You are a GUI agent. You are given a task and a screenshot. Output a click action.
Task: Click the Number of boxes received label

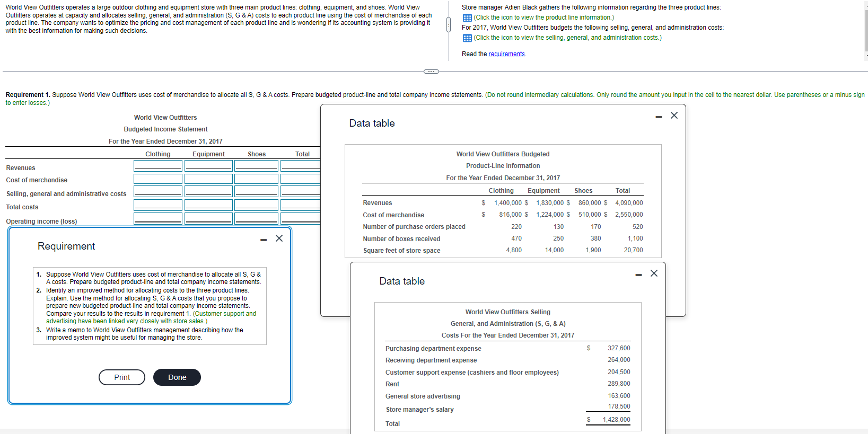tap(401, 239)
